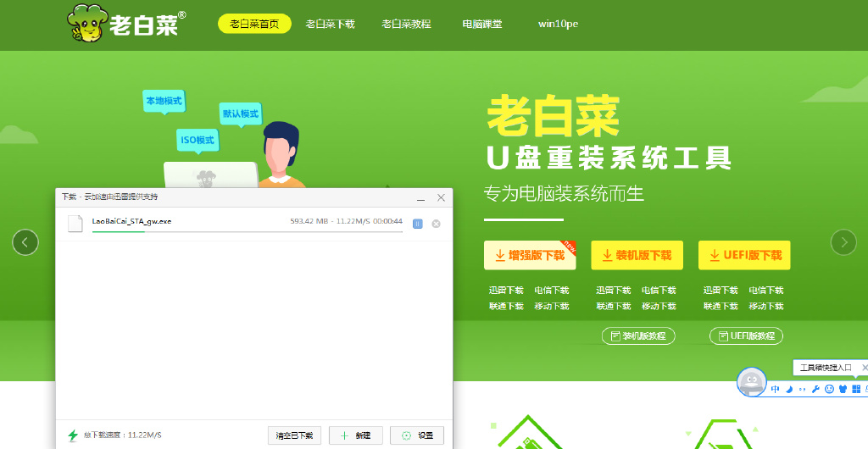
Task: Click the 593.42 MB download status text
Action: [x=347, y=221]
